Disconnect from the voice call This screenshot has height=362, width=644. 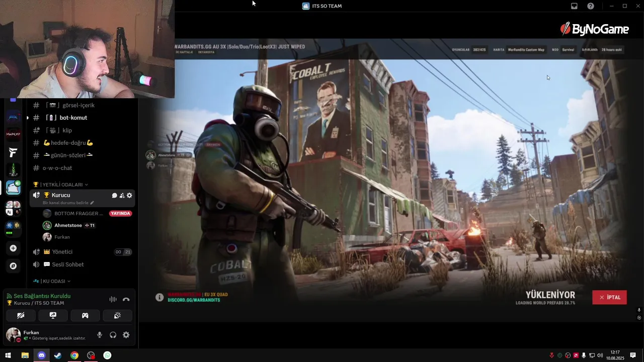[126, 299]
